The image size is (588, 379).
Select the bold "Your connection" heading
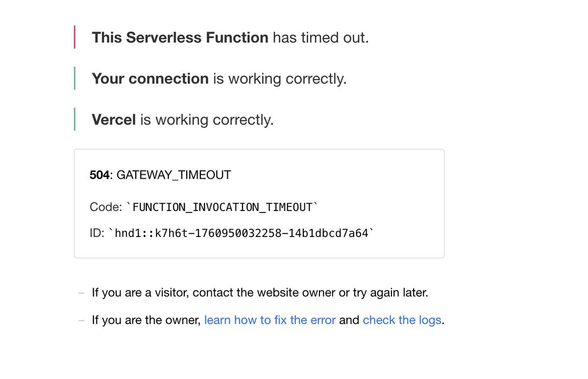150,79
